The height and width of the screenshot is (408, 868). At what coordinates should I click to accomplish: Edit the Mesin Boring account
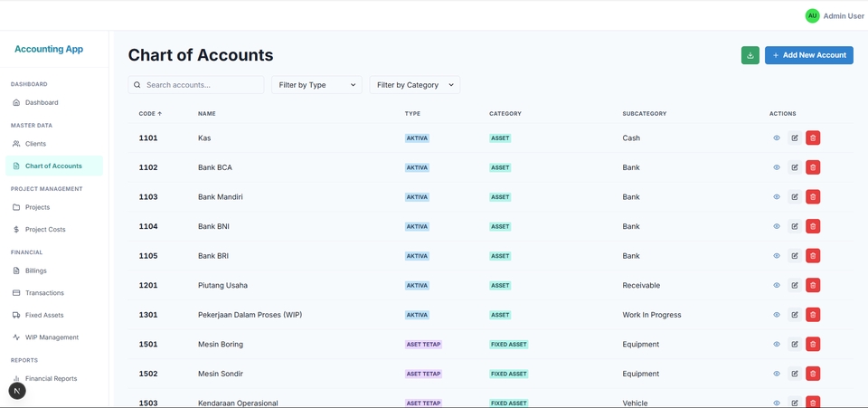pos(795,344)
